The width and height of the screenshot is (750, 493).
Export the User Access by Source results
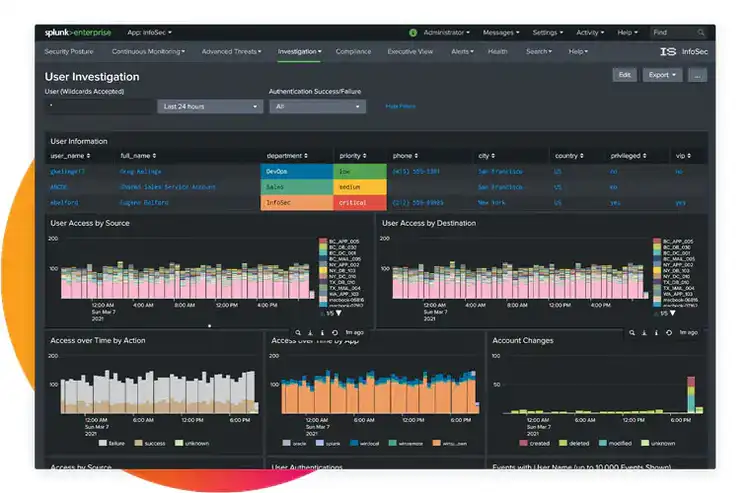[x=309, y=332]
